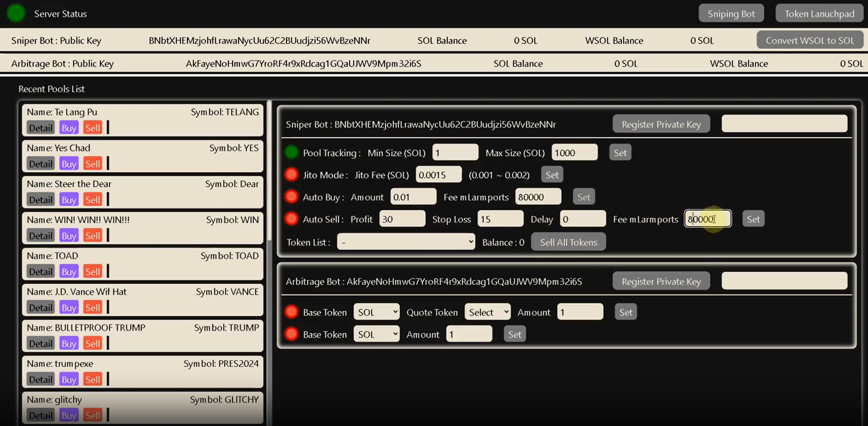Screen dimensions: 868x426
Task: Open Detail for J.D. Vance Wif Hat
Action: tap(40, 308)
